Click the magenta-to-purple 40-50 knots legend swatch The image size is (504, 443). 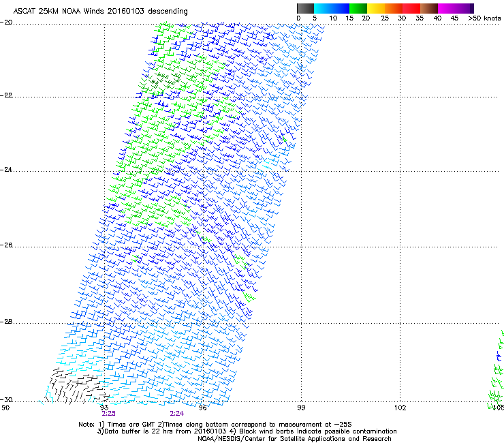(456, 8)
